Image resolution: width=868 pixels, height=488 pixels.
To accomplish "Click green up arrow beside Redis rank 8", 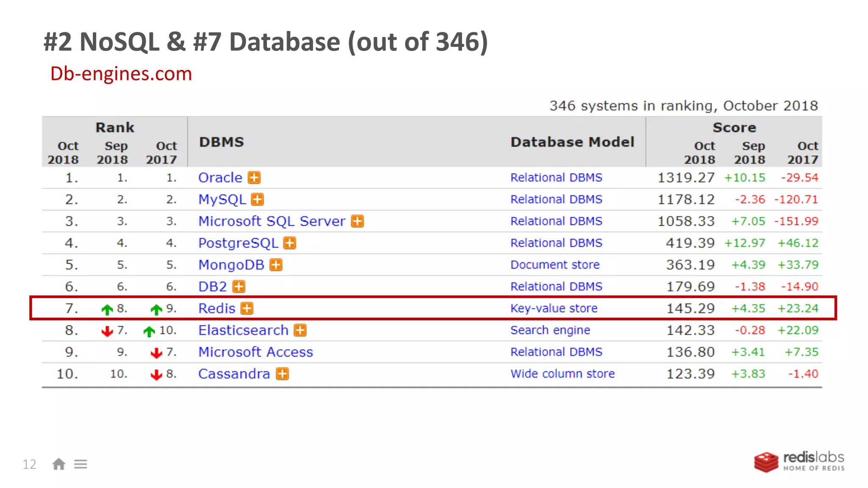I will (107, 310).
